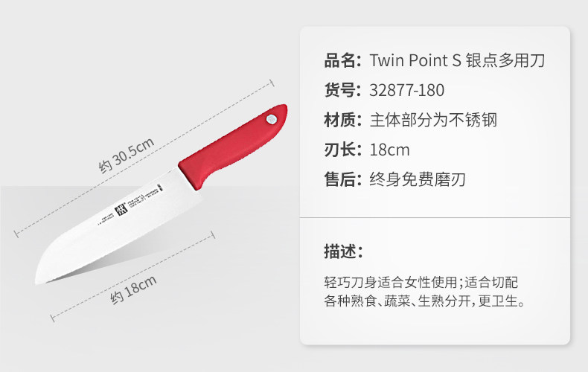Click the "售后:" field label
The width and height of the screenshot is (588, 372).
(x=343, y=179)
